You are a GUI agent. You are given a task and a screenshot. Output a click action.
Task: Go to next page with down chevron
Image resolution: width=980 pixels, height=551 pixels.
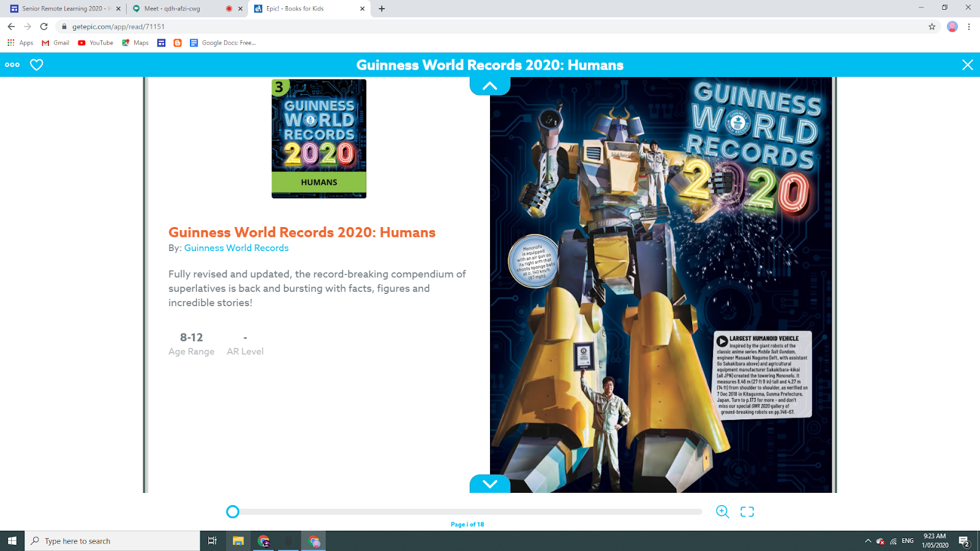(x=490, y=484)
